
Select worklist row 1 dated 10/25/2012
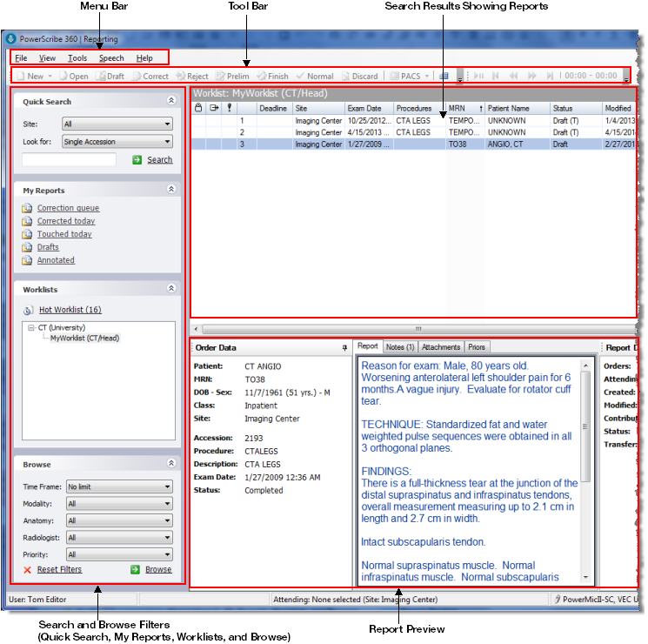click(413, 121)
